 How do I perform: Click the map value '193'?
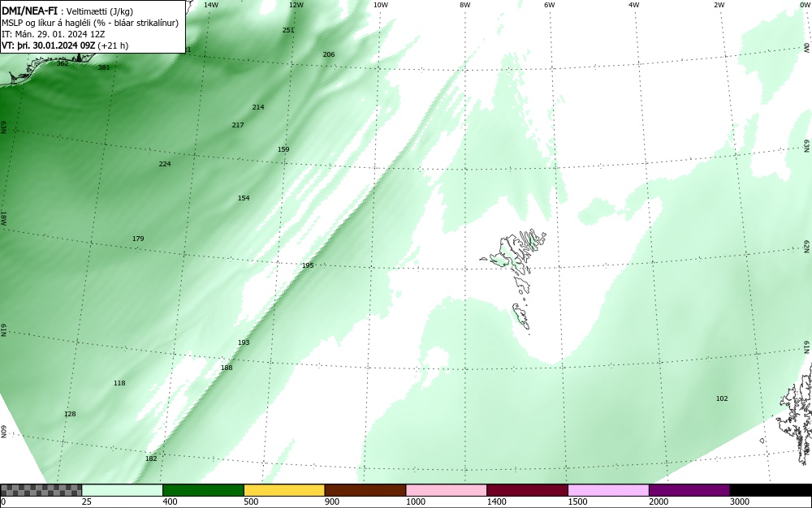(244, 343)
